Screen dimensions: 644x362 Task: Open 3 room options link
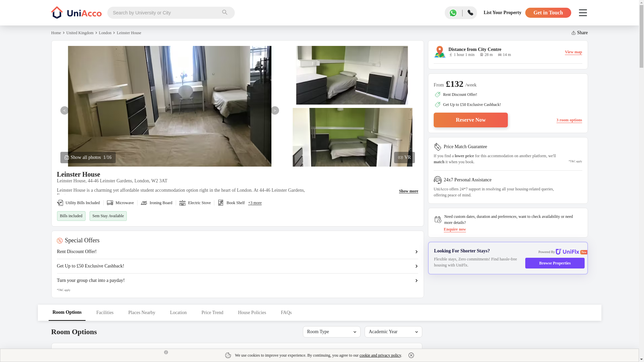(x=569, y=120)
